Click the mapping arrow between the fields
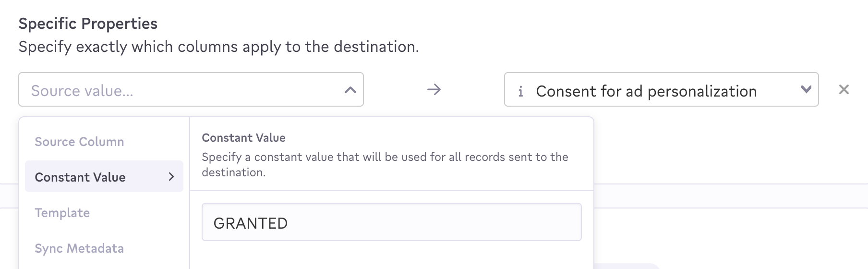 434,89
